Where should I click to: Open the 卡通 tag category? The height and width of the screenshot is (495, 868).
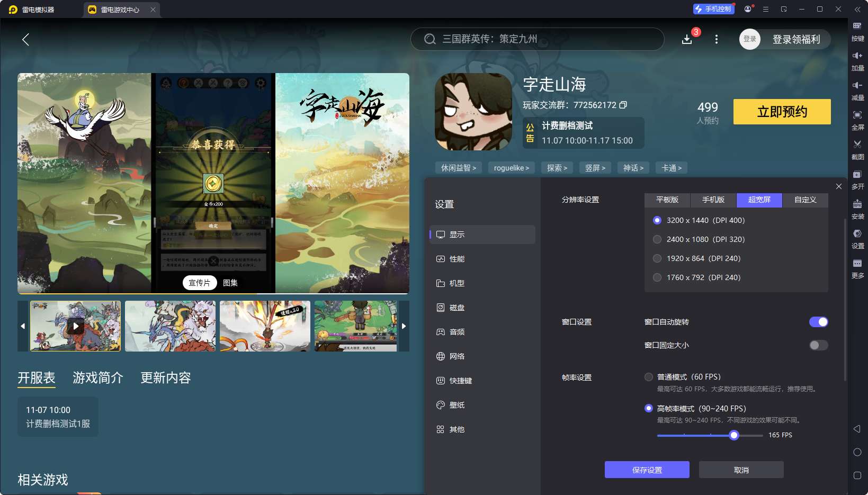[x=672, y=168]
